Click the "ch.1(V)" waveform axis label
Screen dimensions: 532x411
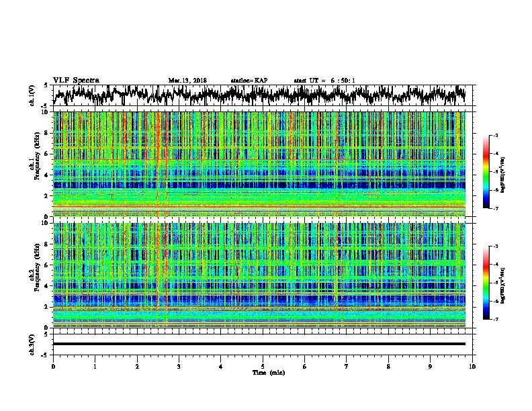pos(32,95)
